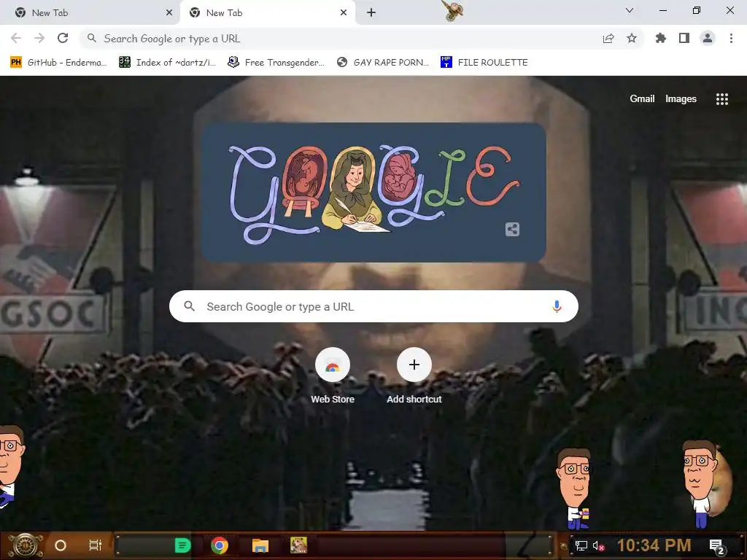
Task: Click the Google Doodle image
Action: tap(373, 192)
